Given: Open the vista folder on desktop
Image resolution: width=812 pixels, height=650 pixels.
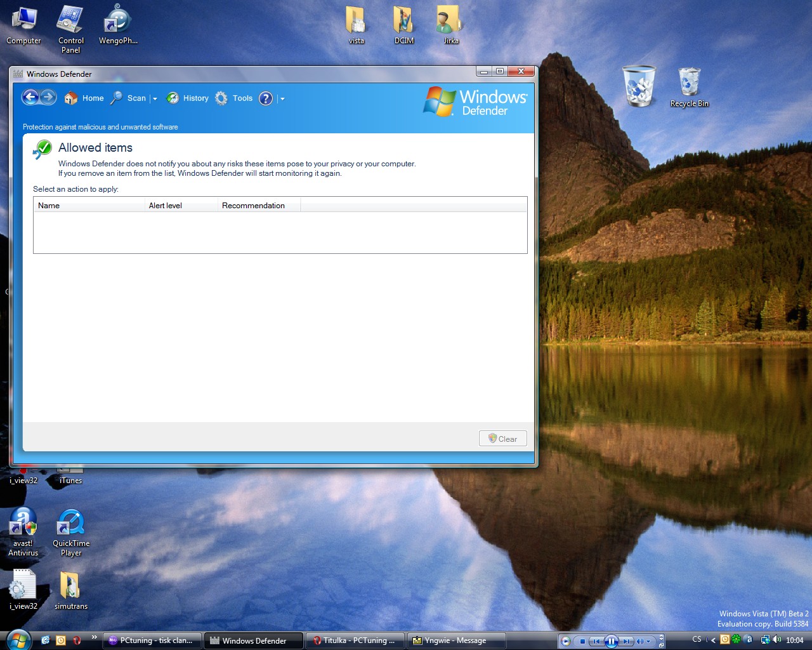Looking at the screenshot, I should (x=356, y=25).
